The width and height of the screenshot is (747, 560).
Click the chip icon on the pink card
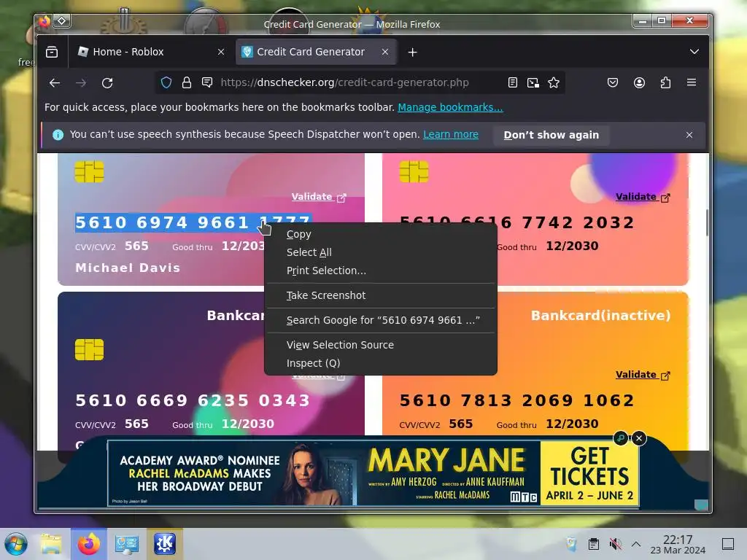tap(414, 172)
